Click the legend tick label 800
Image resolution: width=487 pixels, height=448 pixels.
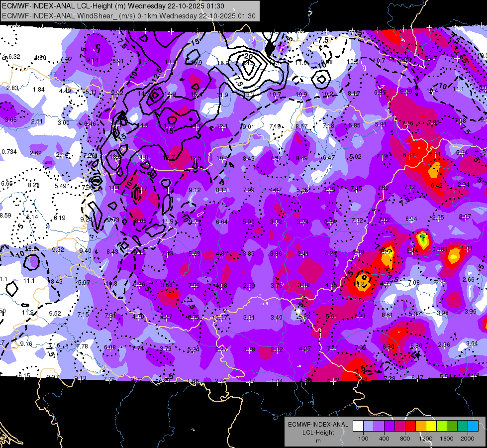405,439
